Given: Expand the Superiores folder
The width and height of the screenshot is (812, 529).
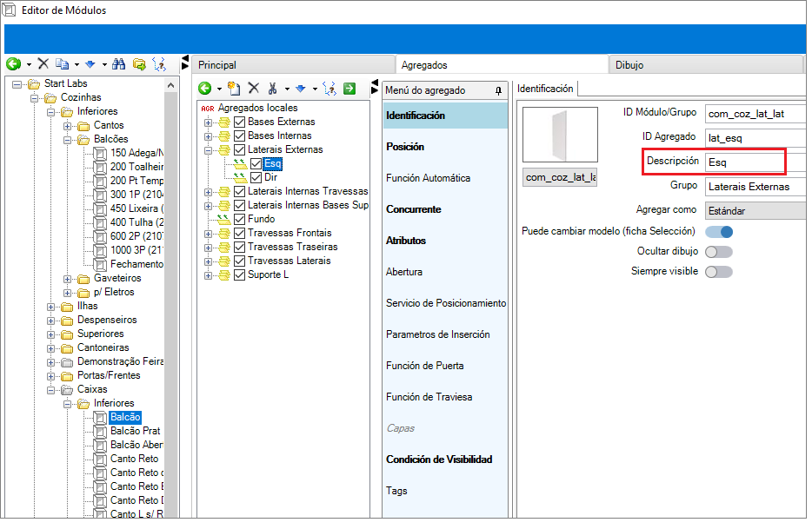Looking at the screenshot, I should click(x=50, y=334).
